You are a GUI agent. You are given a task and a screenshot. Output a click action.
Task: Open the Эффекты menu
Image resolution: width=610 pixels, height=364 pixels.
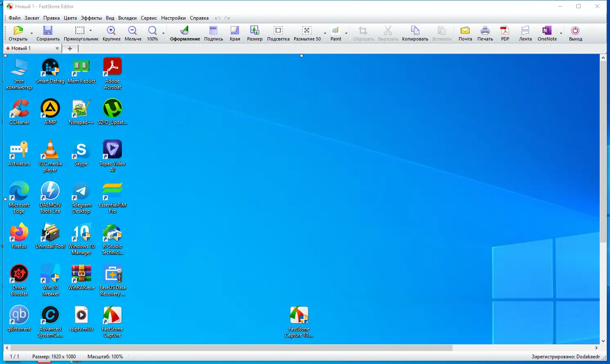[91, 18]
